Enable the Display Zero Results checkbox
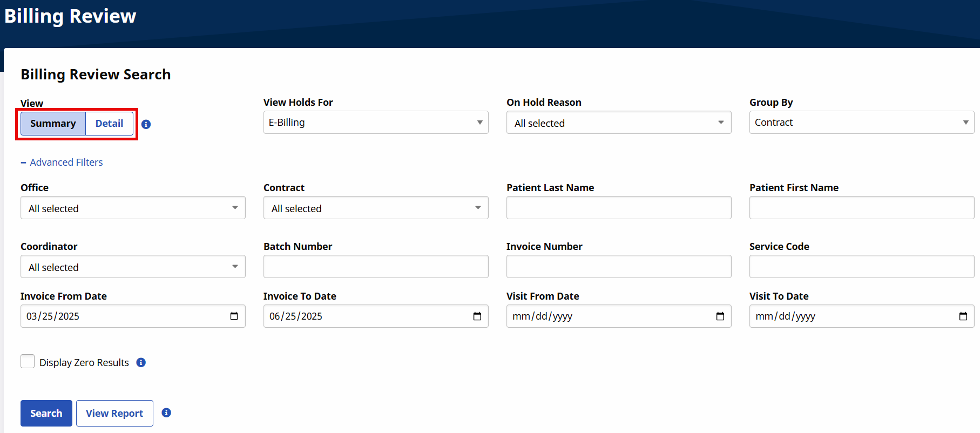980x433 pixels. click(x=28, y=362)
